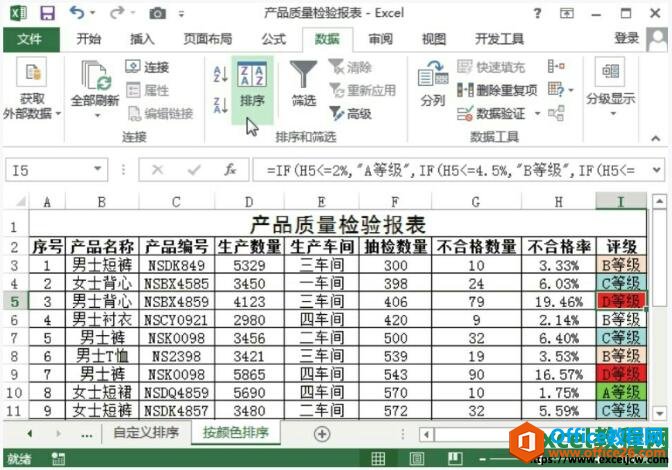Click the 快速填充 flash fill button
Image resolution: width=672 pixels, height=470 pixels.
(x=491, y=67)
